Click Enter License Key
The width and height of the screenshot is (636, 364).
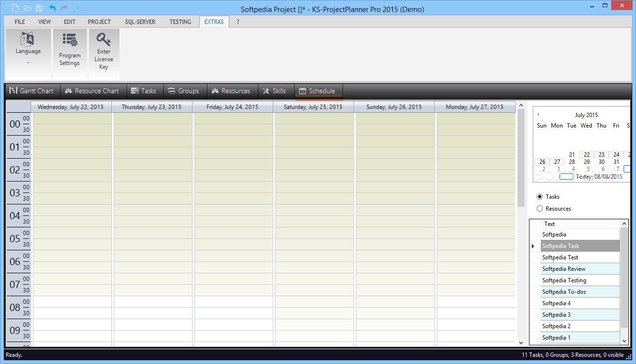tap(104, 54)
